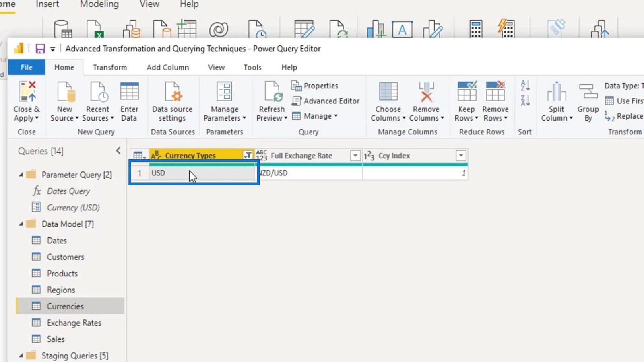Open the New Source icon

[66, 91]
